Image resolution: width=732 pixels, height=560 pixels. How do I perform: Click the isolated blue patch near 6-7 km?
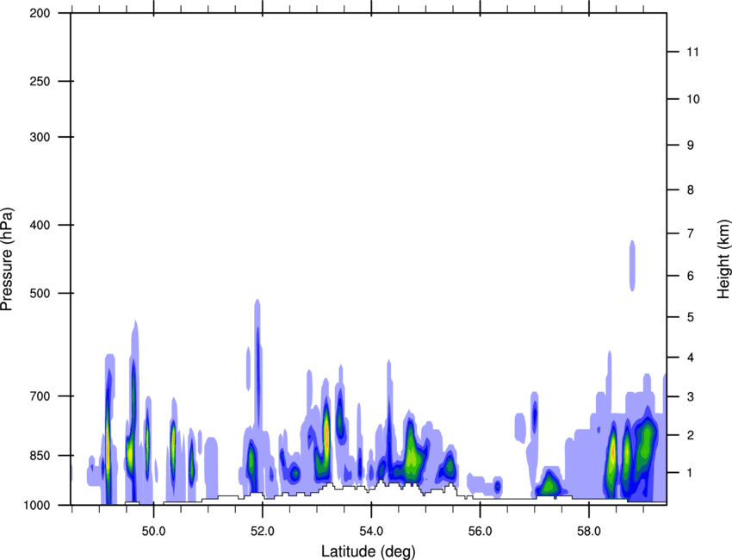(x=632, y=265)
